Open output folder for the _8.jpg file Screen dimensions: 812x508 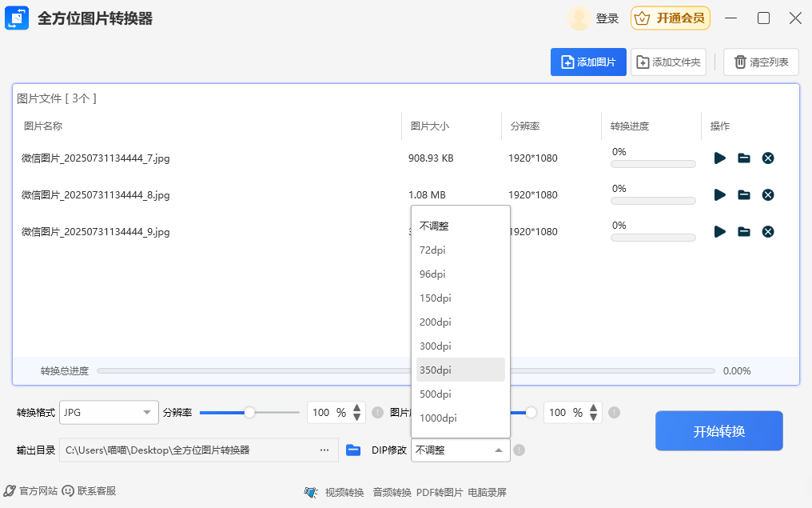coord(743,195)
